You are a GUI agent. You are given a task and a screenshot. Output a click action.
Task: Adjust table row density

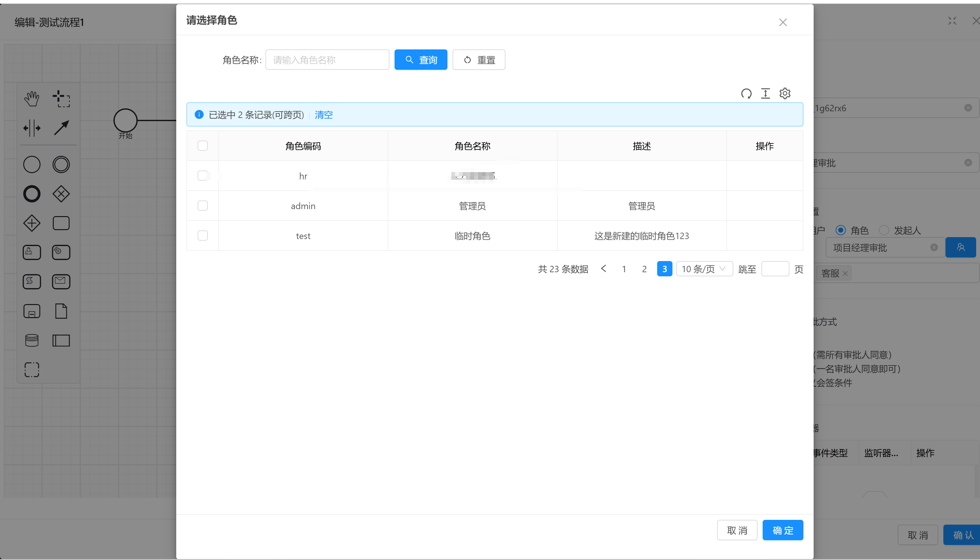pyautogui.click(x=766, y=93)
